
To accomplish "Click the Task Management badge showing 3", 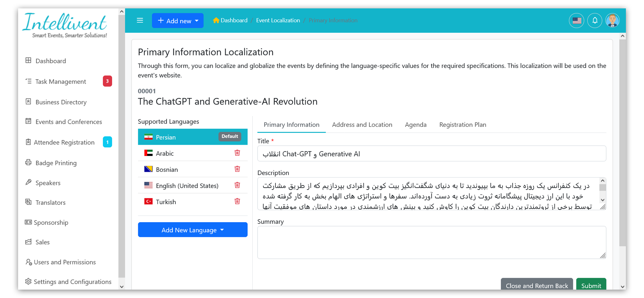I will click(107, 81).
